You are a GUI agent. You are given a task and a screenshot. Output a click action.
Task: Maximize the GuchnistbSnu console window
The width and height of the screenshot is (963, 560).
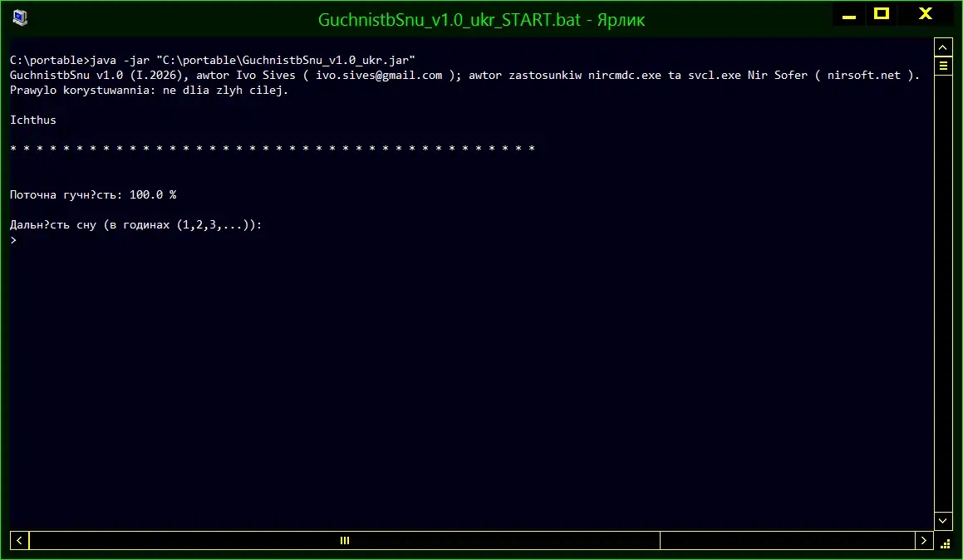click(882, 14)
